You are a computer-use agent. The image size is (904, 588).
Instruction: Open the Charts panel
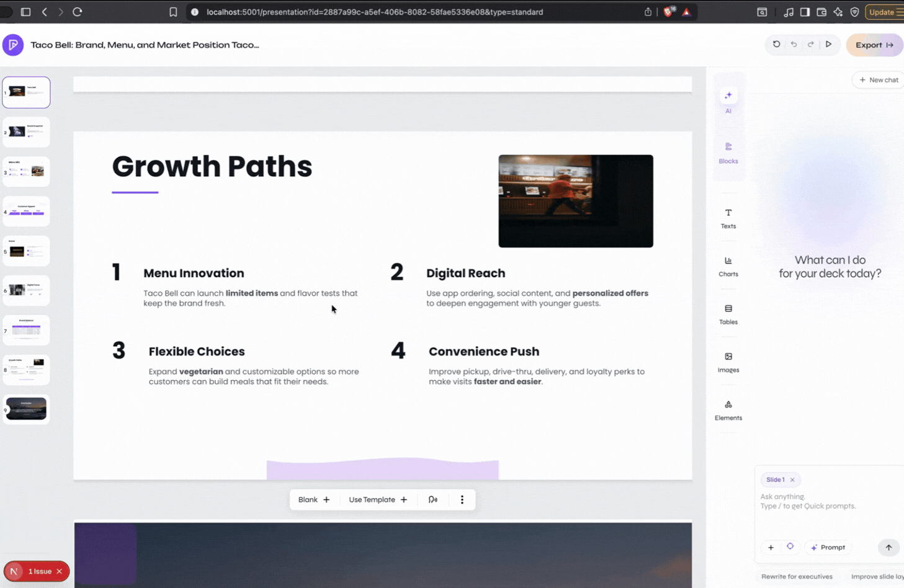pos(728,266)
